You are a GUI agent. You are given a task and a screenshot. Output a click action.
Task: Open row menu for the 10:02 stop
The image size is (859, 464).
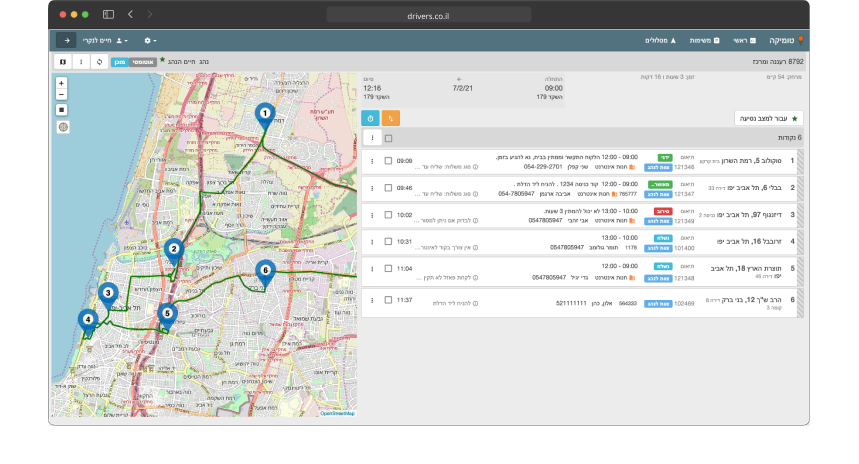pyautogui.click(x=372, y=215)
